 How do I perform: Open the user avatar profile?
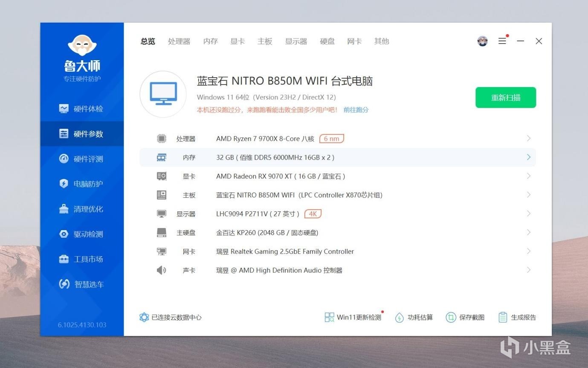(x=482, y=41)
